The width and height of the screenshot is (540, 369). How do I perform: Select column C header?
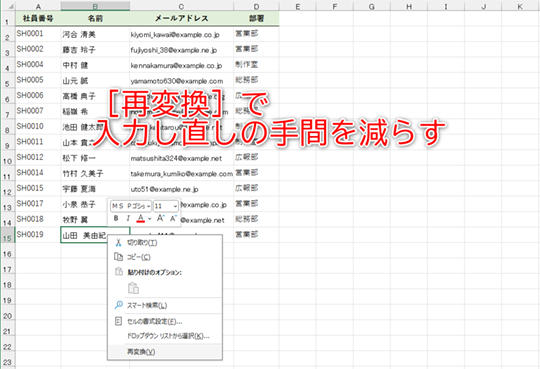coord(181,6)
